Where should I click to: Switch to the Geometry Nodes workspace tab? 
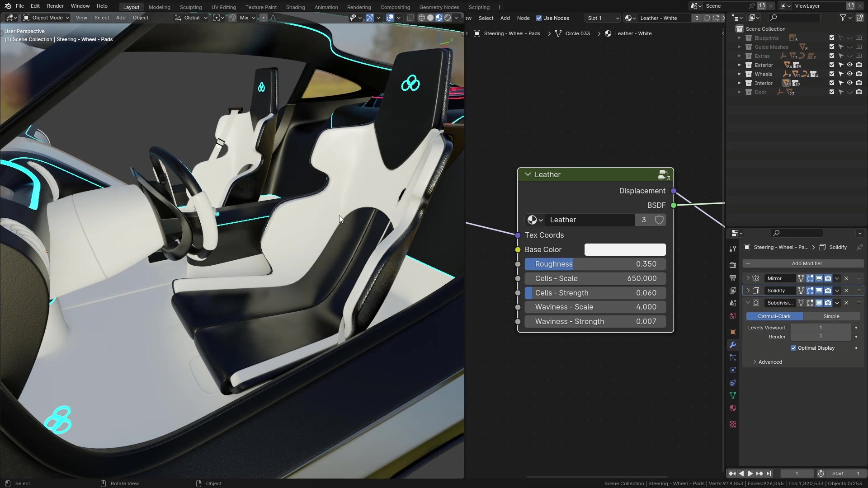click(x=439, y=7)
